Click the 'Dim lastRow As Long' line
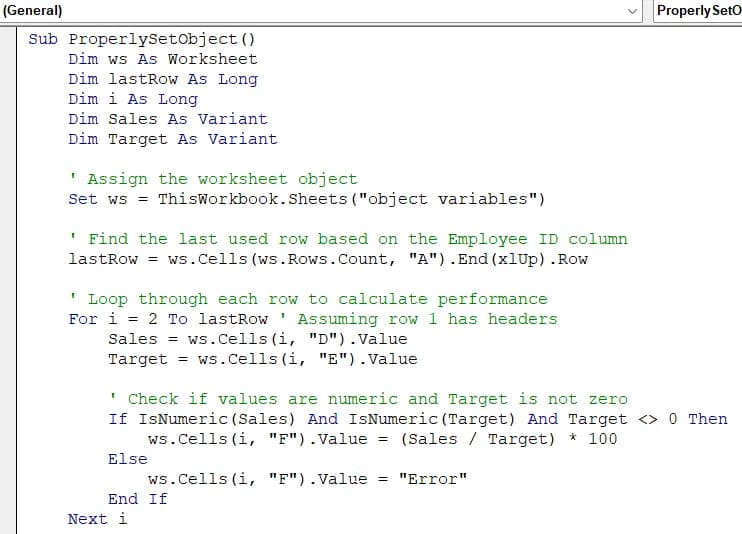742x534 pixels. [163, 79]
